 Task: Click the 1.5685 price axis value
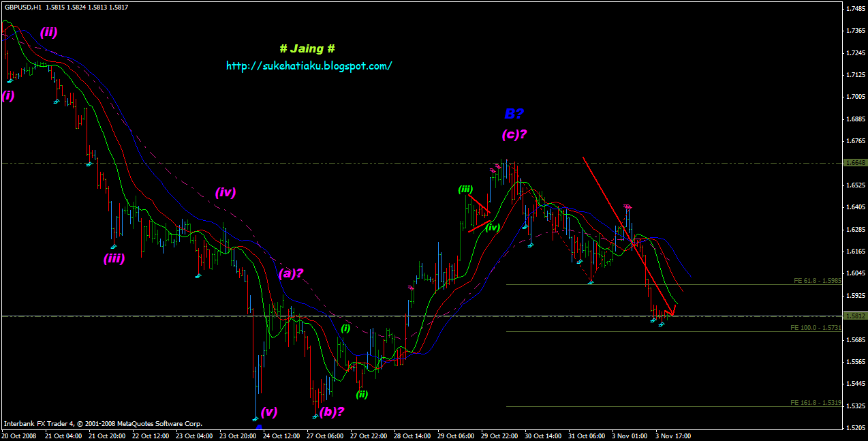[x=855, y=339]
